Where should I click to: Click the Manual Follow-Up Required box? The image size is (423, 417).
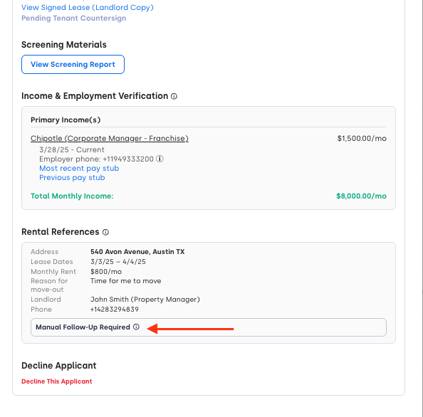pyautogui.click(x=209, y=327)
